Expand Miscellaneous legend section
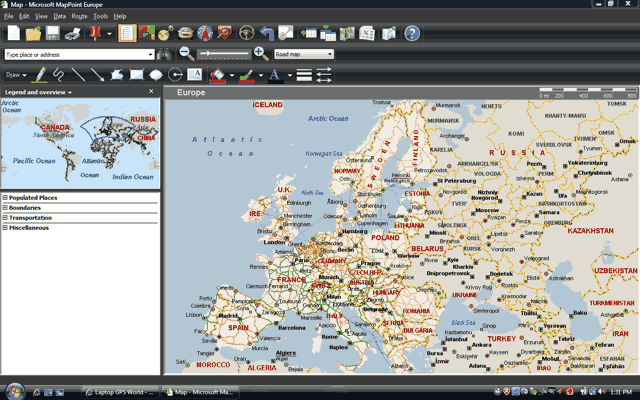The height and width of the screenshot is (400, 640). (5, 228)
